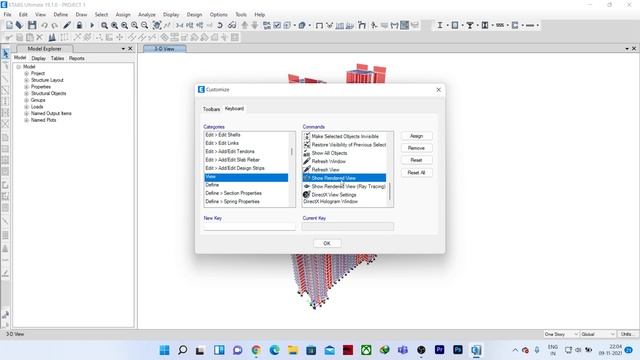Select the Display tab in Model Explorer
The image size is (640, 360).
tap(39, 58)
